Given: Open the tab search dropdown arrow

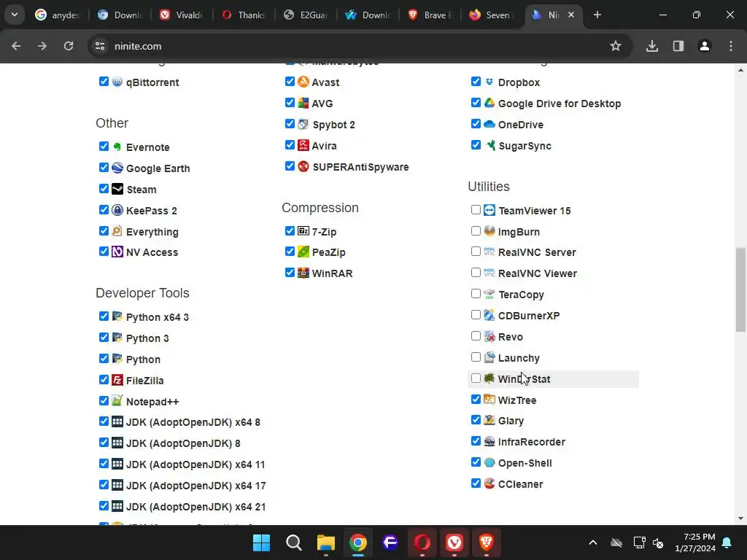Looking at the screenshot, I should click(x=15, y=15).
